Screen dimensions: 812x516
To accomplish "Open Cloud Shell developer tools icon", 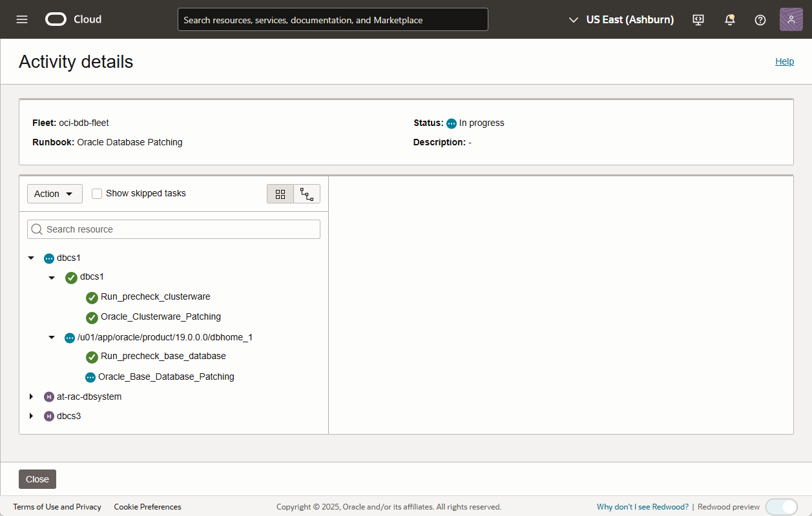I will point(698,19).
